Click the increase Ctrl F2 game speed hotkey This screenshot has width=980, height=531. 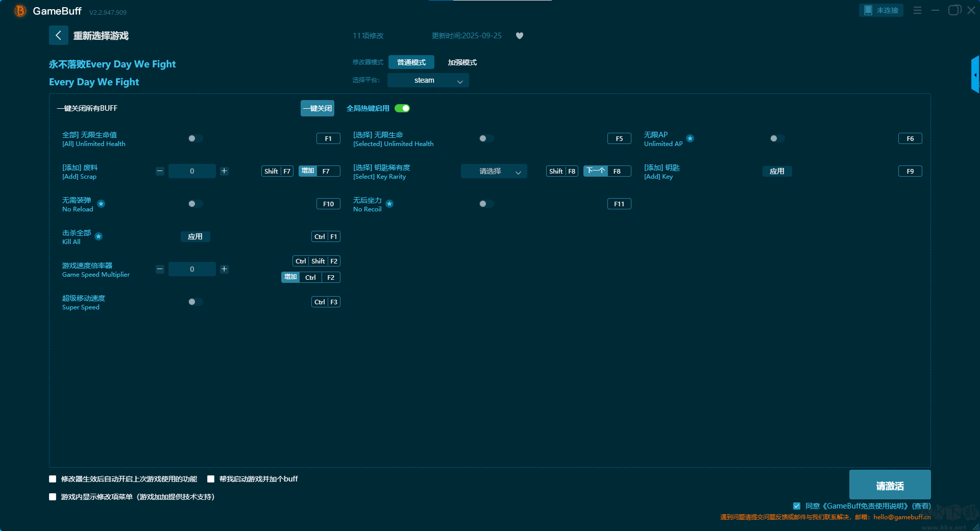311,277
